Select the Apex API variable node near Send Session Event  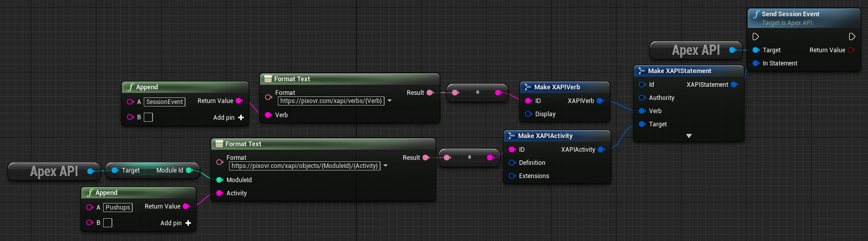695,50
